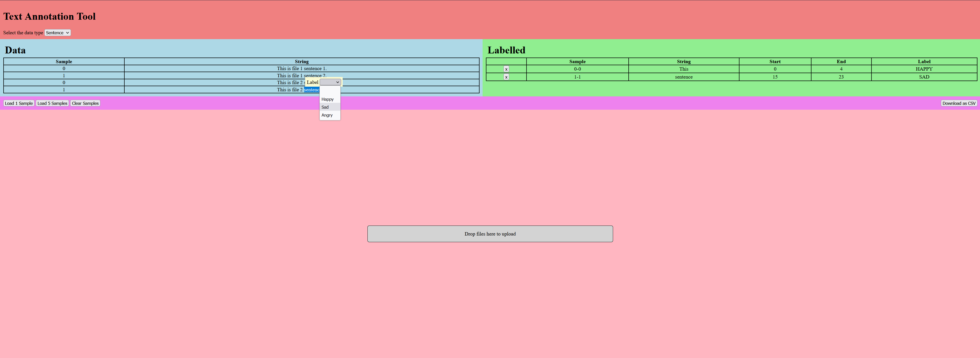The image size is (980, 358).
Task: Click the highlighted "sentenc" selected text
Action: coord(311,90)
